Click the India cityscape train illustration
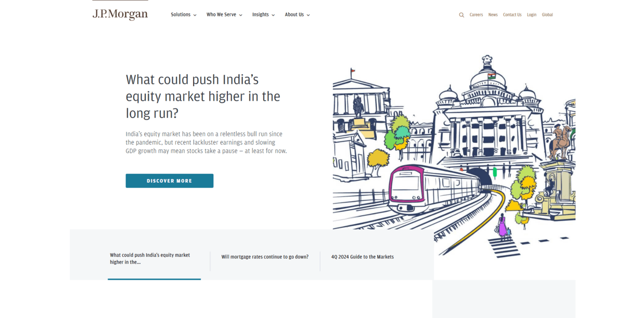 tap(453, 154)
